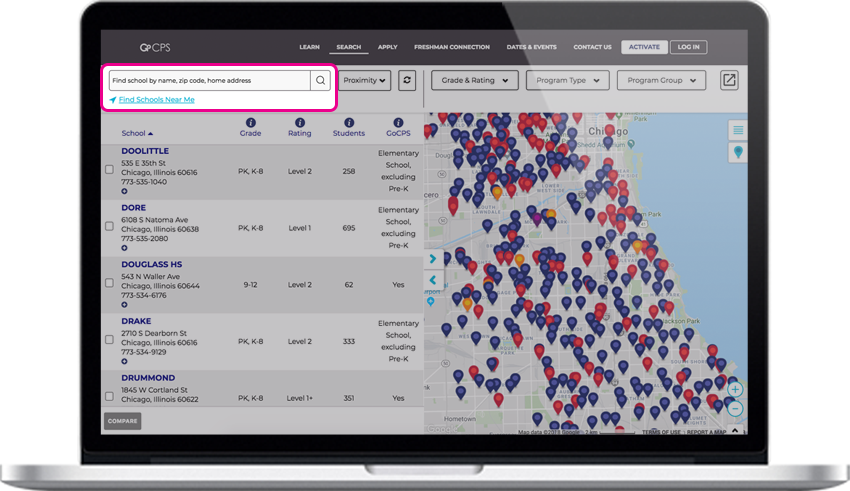Expand the Grade & Rating dropdown
850x491 pixels.
point(475,80)
